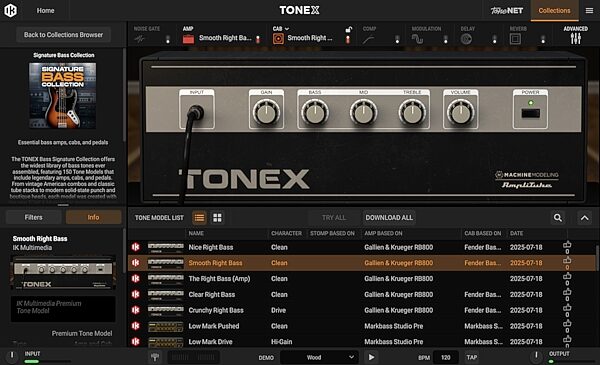Click the Modulation wave icon
Screen dimensions: 600x365
[x=417, y=39]
